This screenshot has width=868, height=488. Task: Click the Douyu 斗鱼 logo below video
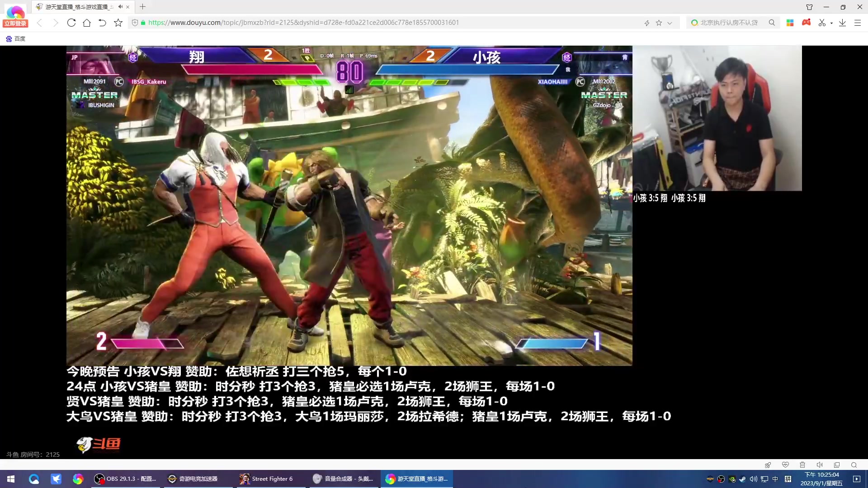click(99, 444)
